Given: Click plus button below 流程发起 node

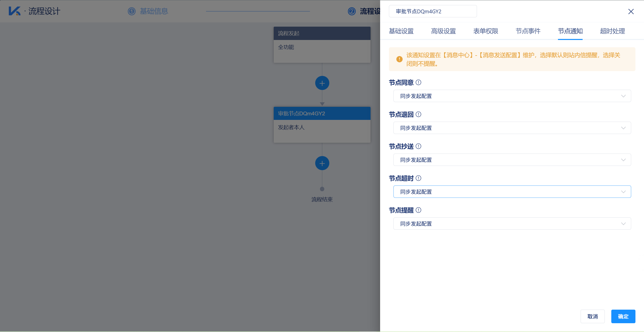Looking at the screenshot, I should [322, 83].
